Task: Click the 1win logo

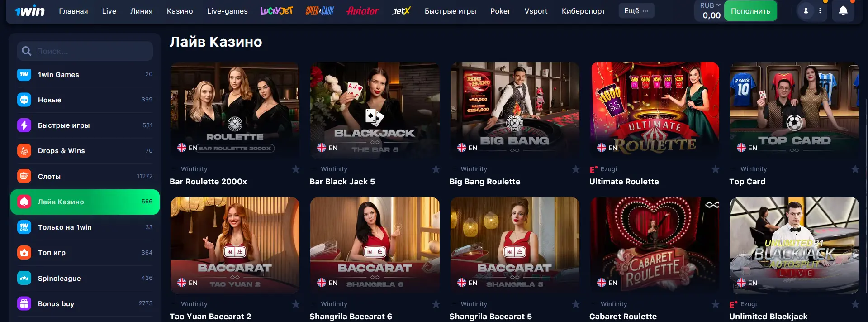Action: pos(30,11)
